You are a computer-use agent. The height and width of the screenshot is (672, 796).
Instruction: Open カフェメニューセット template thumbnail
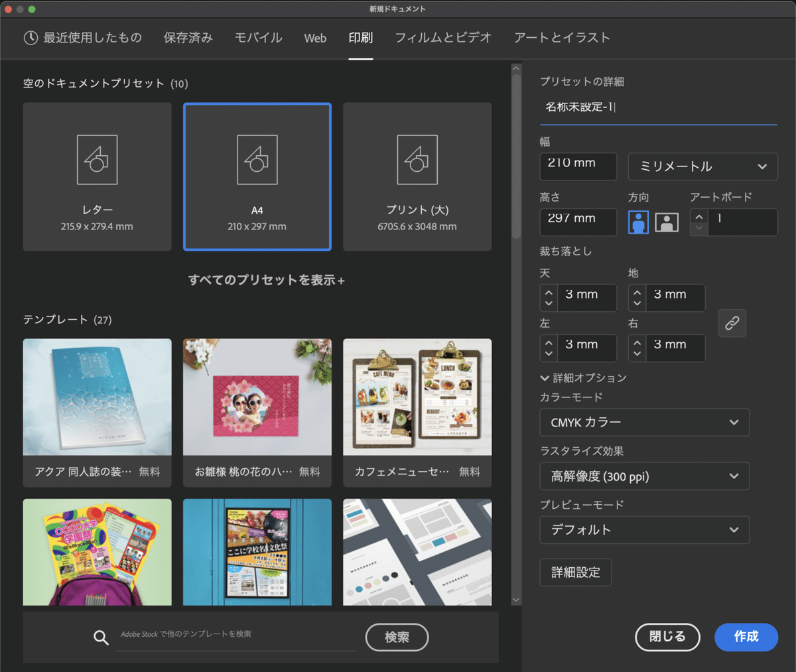click(x=417, y=397)
